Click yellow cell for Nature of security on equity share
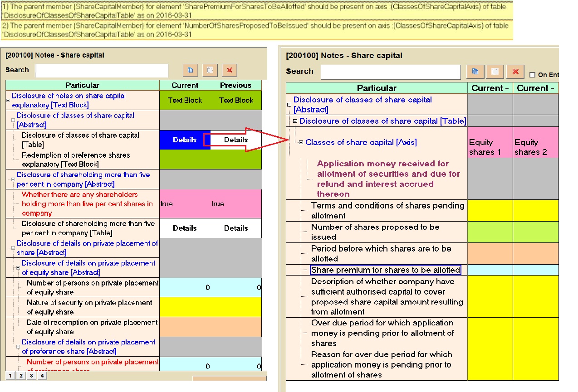The width and height of the screenshot is (578, 392). pos(211,307)
